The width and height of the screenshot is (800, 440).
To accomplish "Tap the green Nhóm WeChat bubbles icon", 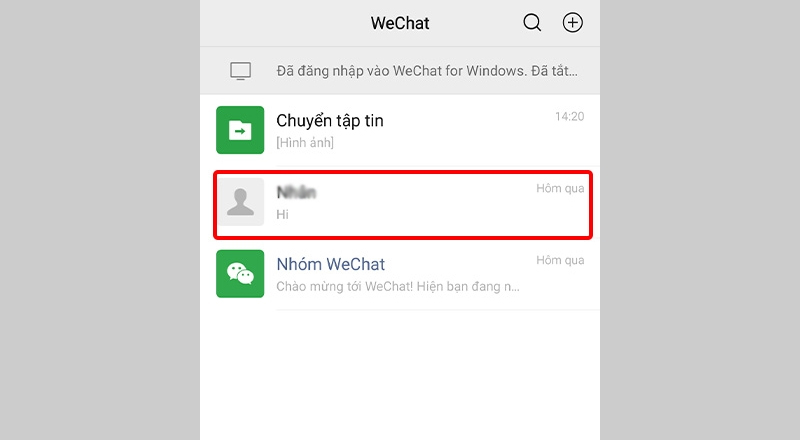I will tap(240, 274).
